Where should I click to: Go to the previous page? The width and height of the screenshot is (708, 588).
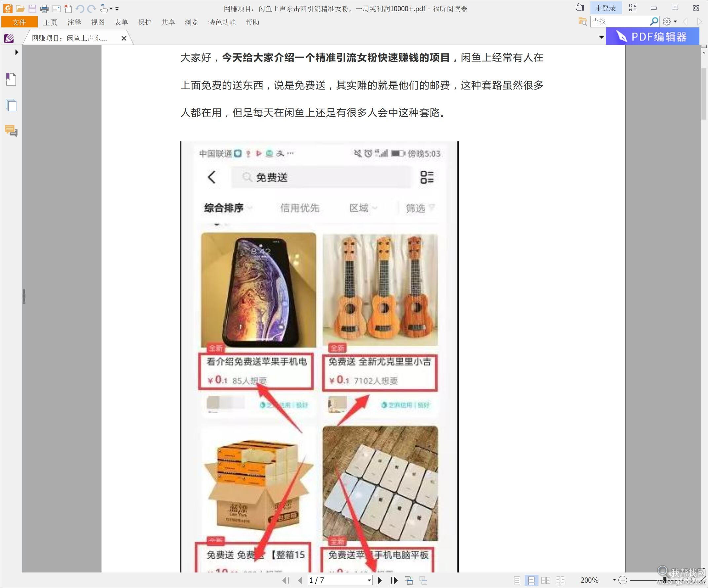click(x=300, y=580)
